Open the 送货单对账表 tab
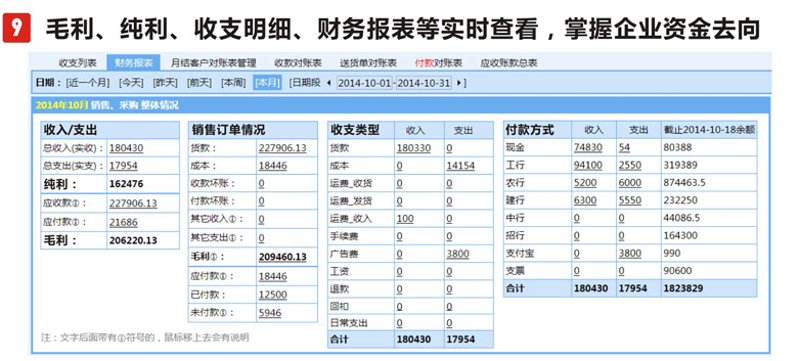The image size is (800, 361). point(368,63)
